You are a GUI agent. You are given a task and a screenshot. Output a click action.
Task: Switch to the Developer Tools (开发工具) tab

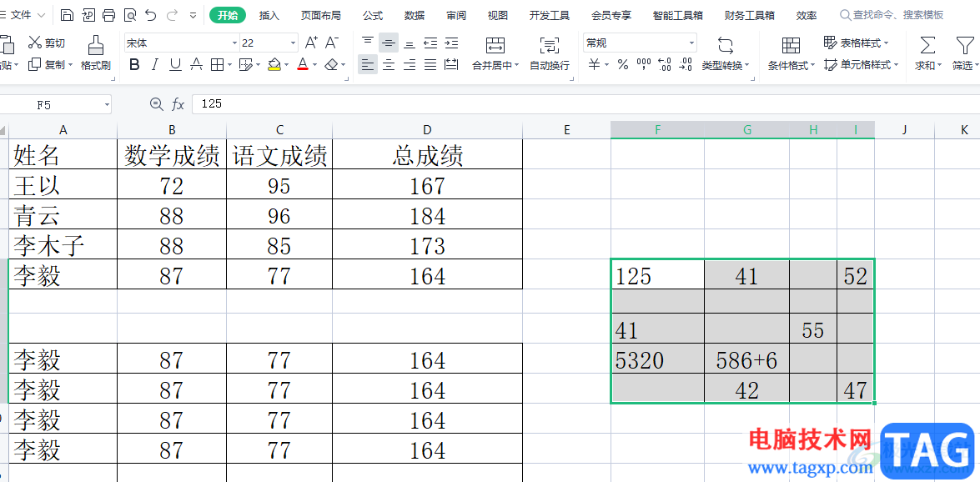coord(550,15)
